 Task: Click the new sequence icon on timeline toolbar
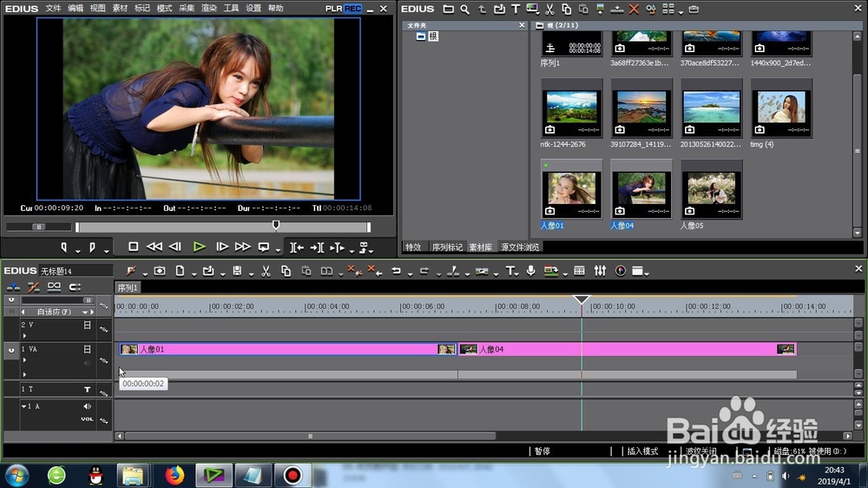(180, 271)
